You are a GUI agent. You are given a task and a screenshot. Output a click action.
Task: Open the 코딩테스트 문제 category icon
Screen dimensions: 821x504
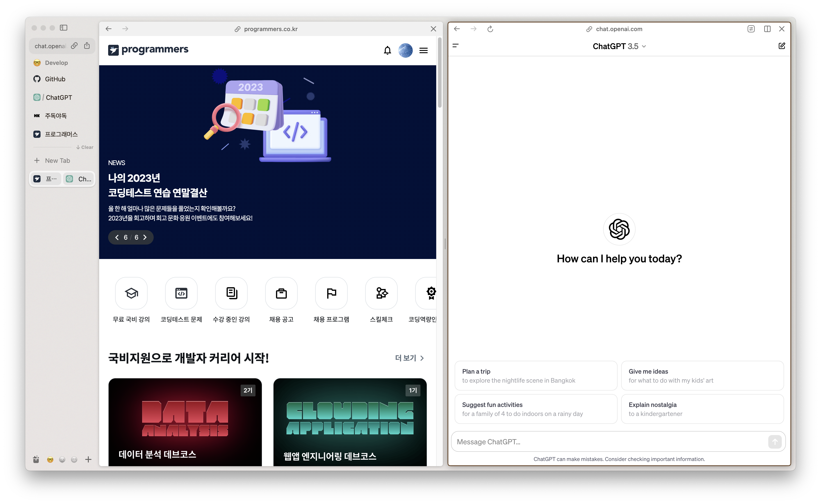[x=181, y=293]
